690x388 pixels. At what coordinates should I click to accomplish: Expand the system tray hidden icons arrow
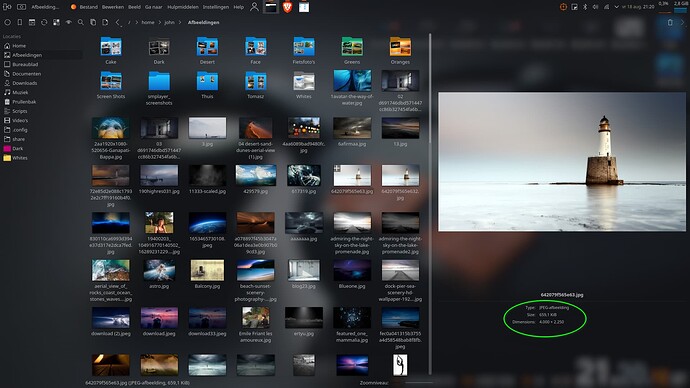(x=616, y=7)
